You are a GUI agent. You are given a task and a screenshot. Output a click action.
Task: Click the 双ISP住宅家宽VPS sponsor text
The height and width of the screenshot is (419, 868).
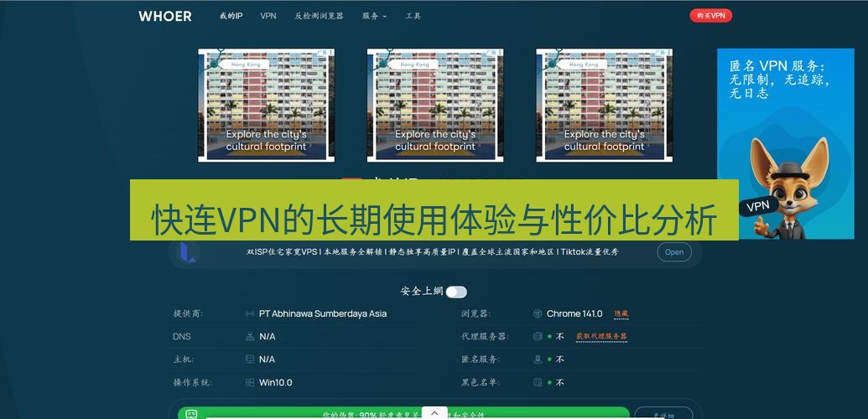point(433,252)
